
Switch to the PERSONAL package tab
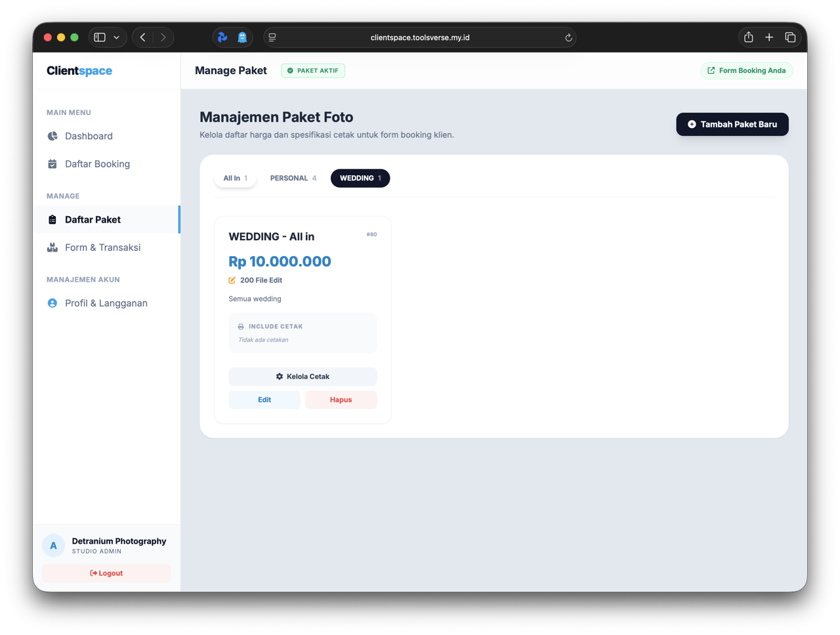pos(293,178)
